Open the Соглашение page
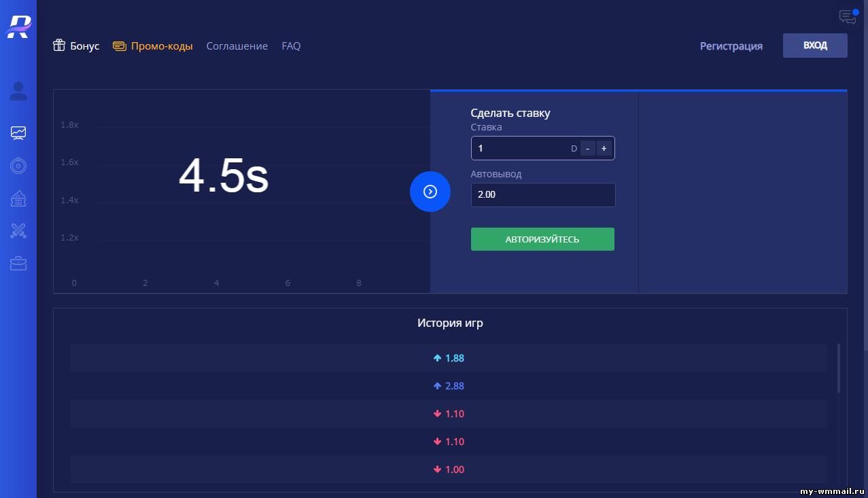868x498 pixels. 237,46
